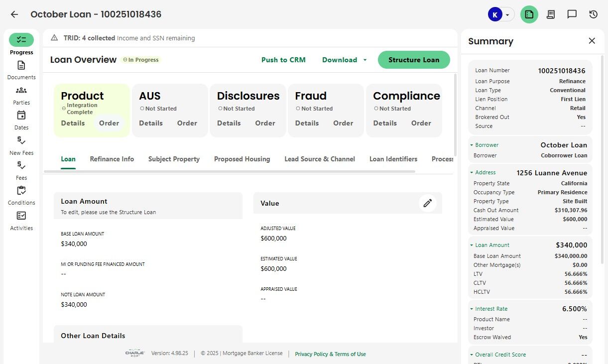Open the chat comments icon in header
The width and height of the screenshot is (608, 364).
click(x=572, y=14)
